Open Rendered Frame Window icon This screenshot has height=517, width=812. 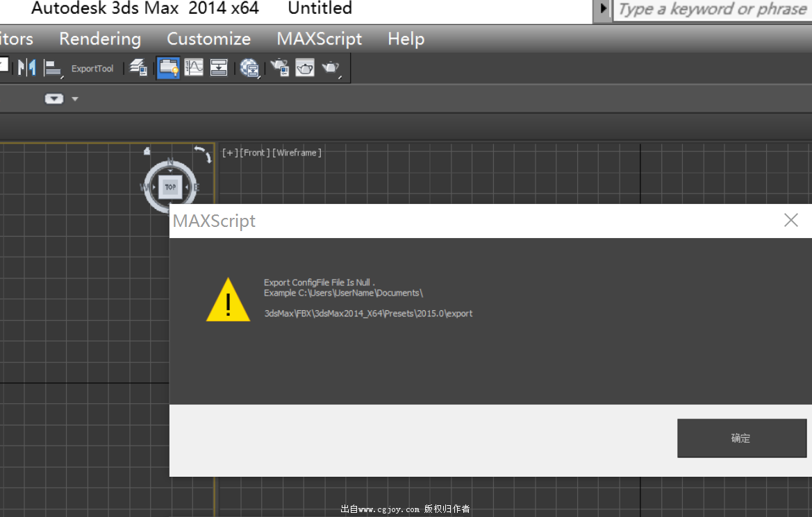point(305,68)
